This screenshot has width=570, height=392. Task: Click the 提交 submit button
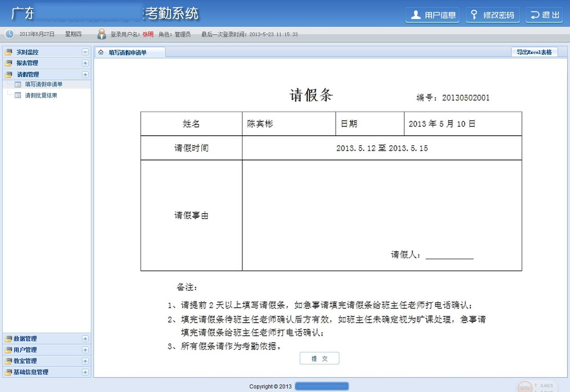click(319, 359)
